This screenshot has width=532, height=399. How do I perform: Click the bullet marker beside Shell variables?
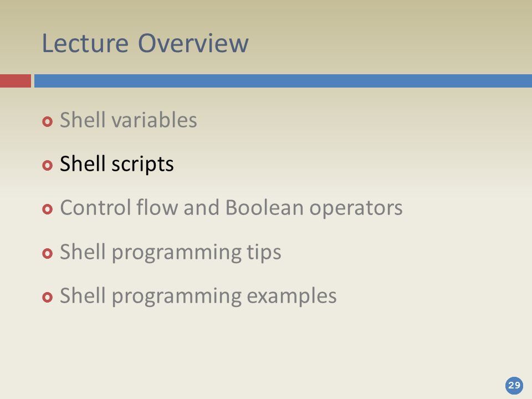pos(48,121)
